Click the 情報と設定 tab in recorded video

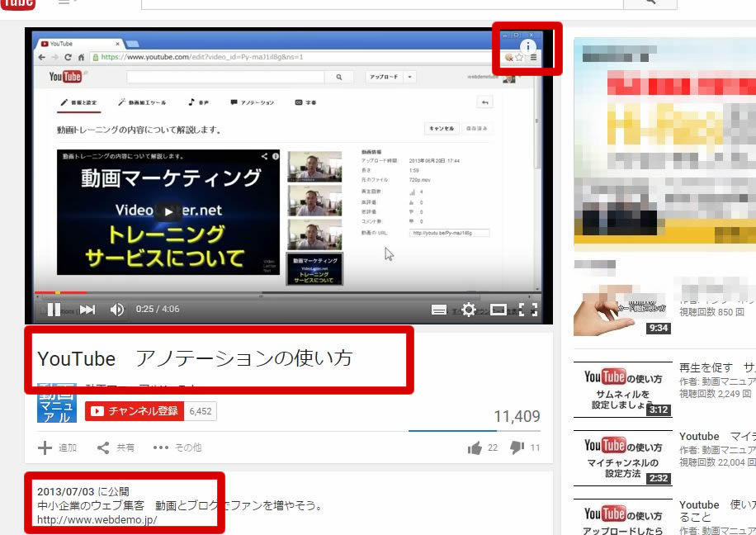click(78, 102)
